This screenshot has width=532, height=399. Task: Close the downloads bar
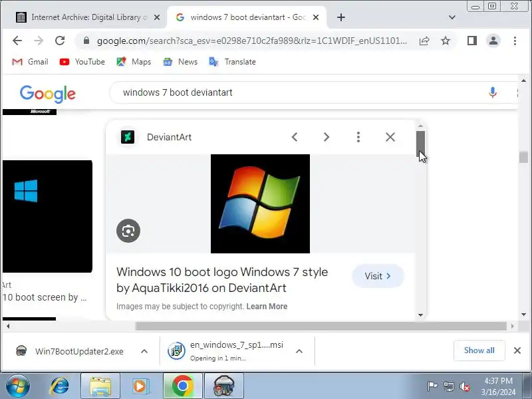pyautogui.click(x=517, y=350)
